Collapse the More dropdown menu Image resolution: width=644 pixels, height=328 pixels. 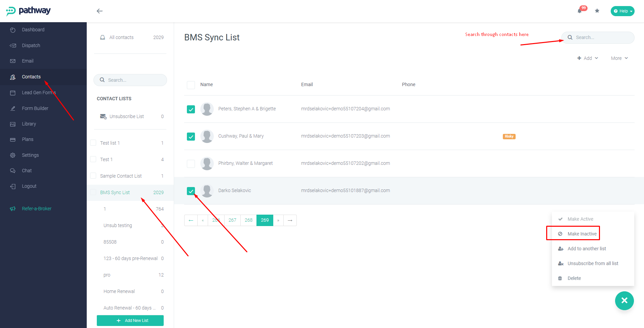[619, 58]
